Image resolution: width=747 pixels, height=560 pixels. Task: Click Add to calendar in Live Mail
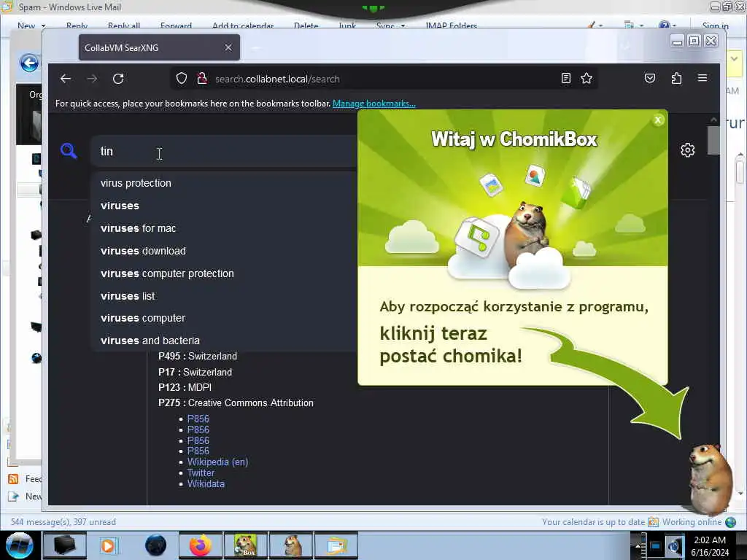(x=243, y=26)
